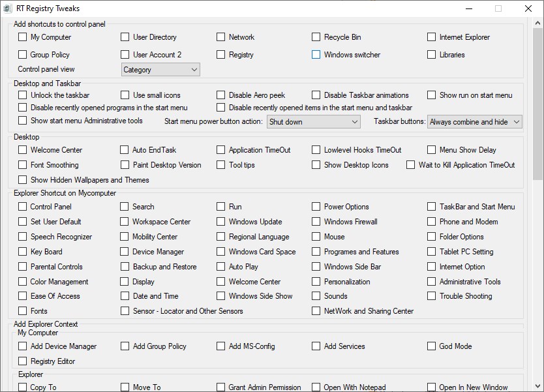This screenshot has width=544, height=392.
Task: Enable God Mode under My Computer context
Action: (431, 346)
